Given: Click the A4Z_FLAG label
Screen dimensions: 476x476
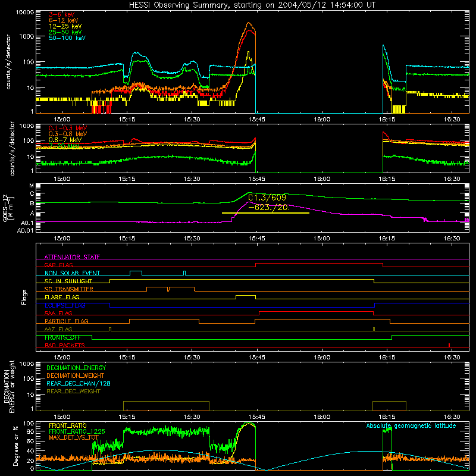Looking at the screenshot, I should (x=58, y=329).
